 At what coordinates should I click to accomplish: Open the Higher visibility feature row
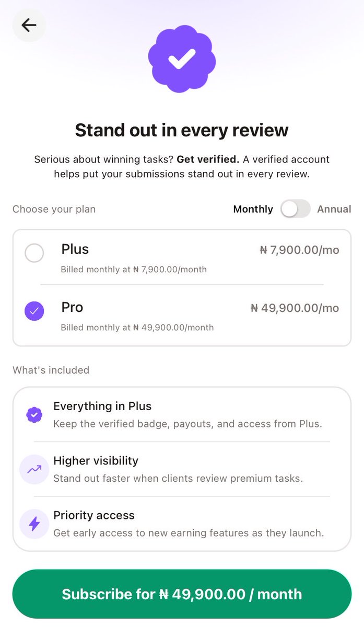point(182,469)
